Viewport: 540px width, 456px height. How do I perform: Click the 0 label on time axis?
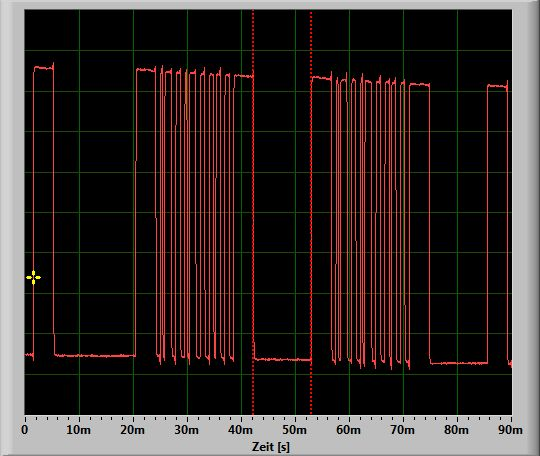[x=25, y=430]
